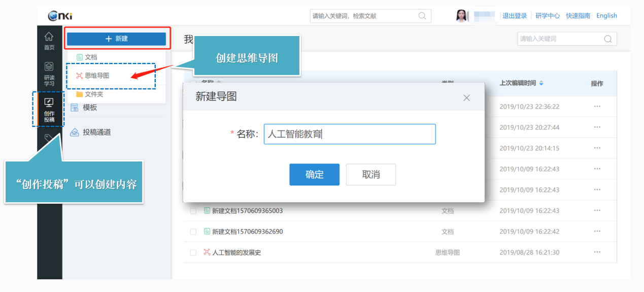Screen dimensions: 644x292
Task: Expand the + 新建 create menu
Action: coord(117,39)
